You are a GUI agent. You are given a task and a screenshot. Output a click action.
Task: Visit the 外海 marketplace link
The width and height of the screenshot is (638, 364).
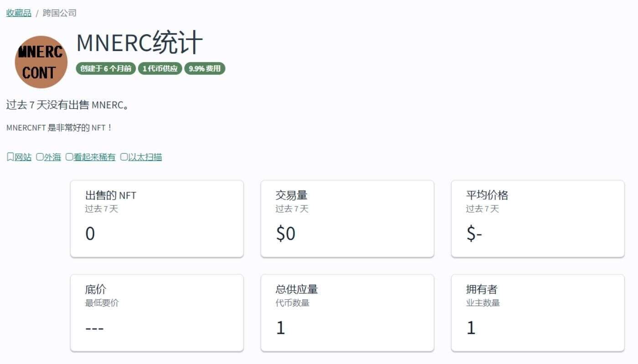coord(52,157)
